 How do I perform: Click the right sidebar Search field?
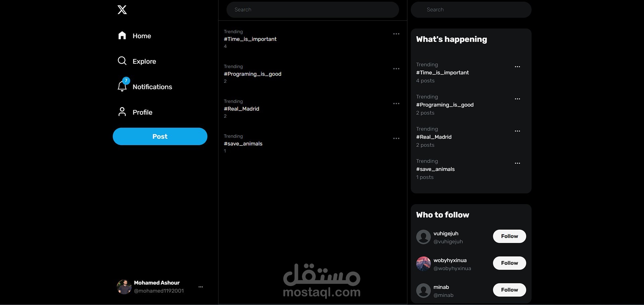click(x=471, y=10)
